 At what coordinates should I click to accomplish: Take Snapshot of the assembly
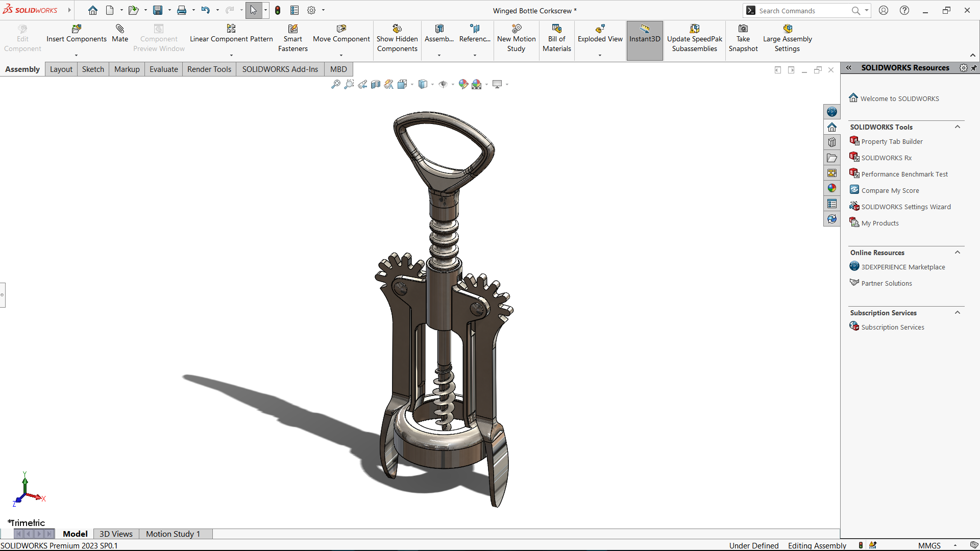coord(743,38)
